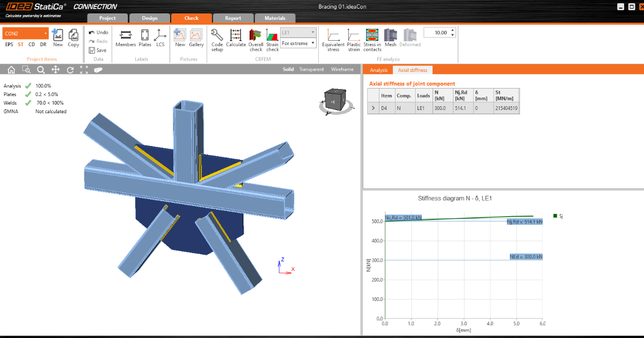Viewport: 644px width, 338px height.
Task: Open the picture Gallery
Action: [x=196, y=39]
